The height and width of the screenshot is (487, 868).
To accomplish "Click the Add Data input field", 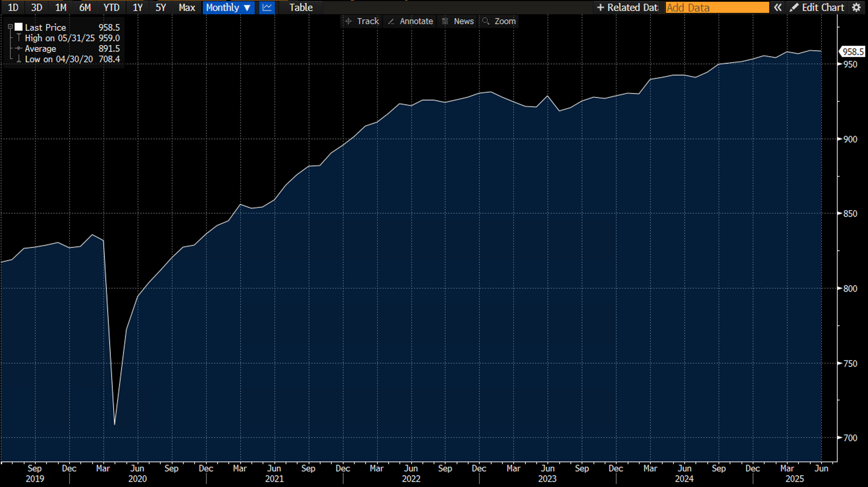I will [717, 8].
